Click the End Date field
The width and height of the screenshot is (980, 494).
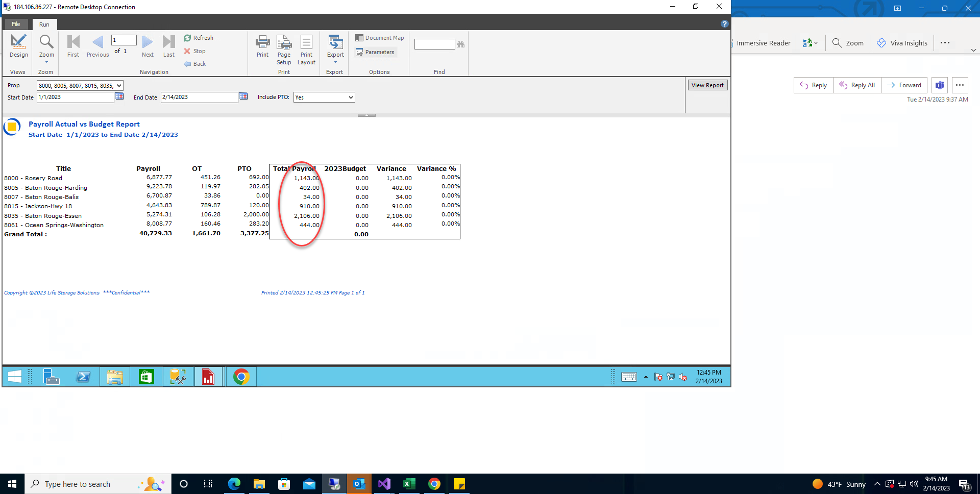pos(199,97)
